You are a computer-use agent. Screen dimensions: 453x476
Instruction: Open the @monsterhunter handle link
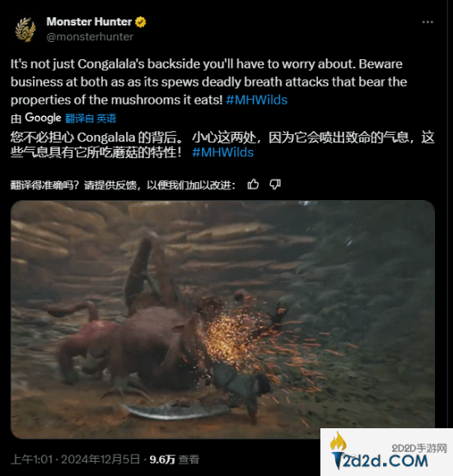click(90, 37)
